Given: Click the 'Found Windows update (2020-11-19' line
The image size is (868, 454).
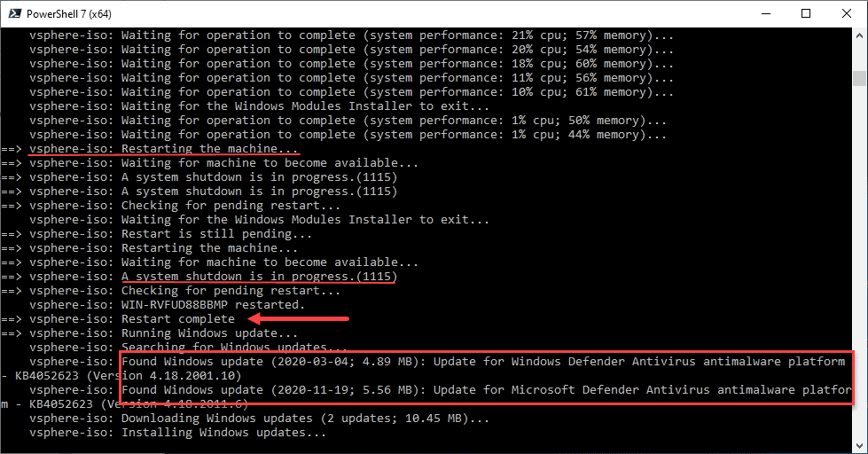Looking at the screenshot, I should (x=441, y=390).
